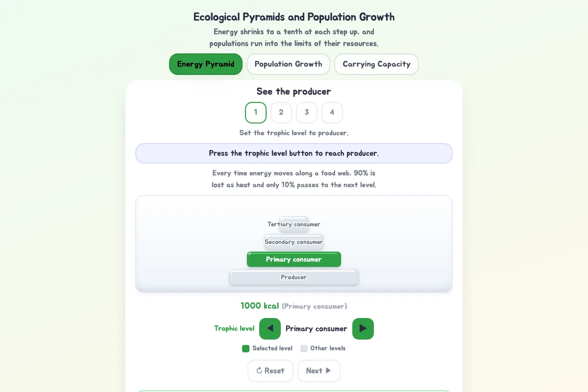Open the Carrying Capacity tab
The image size is (588, 392).
click(x=376, y=64)
